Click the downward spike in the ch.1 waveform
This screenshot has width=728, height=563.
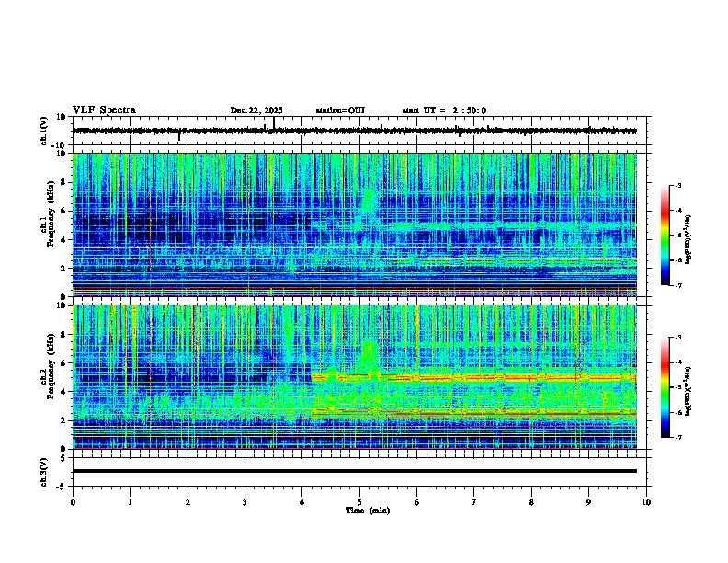[x=179, y=136]
